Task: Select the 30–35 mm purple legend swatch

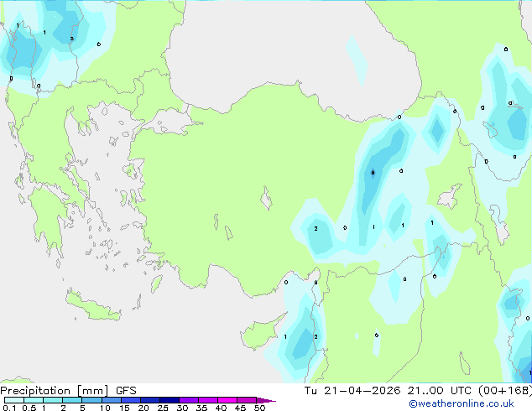Action: (188, 400)
